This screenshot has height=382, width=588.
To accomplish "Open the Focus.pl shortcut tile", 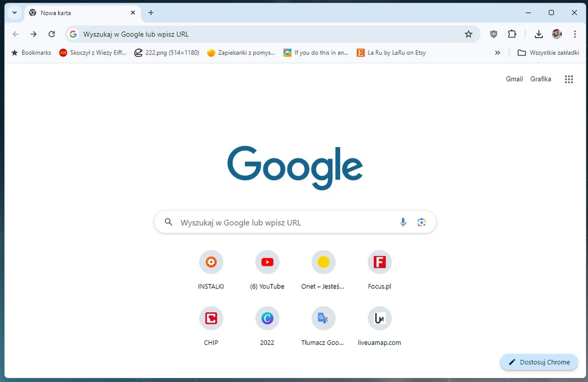I will click(x=380, y=270).
